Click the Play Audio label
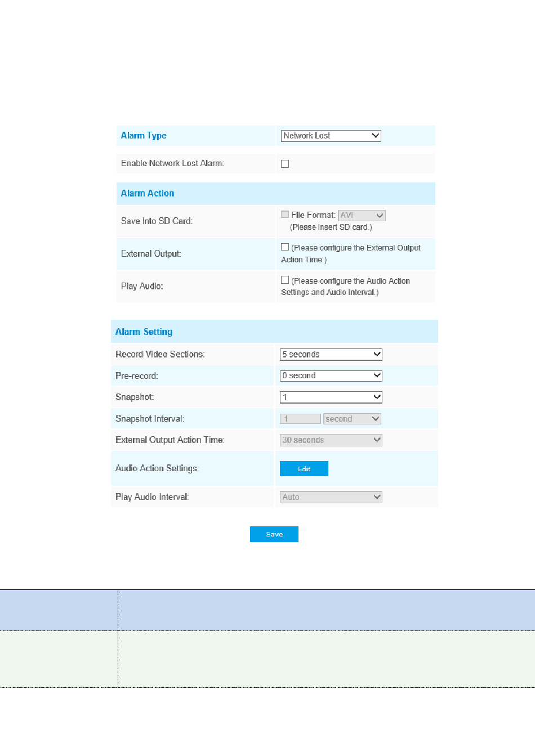This screenshot has height=756, width=535. [x=142, y=287]
